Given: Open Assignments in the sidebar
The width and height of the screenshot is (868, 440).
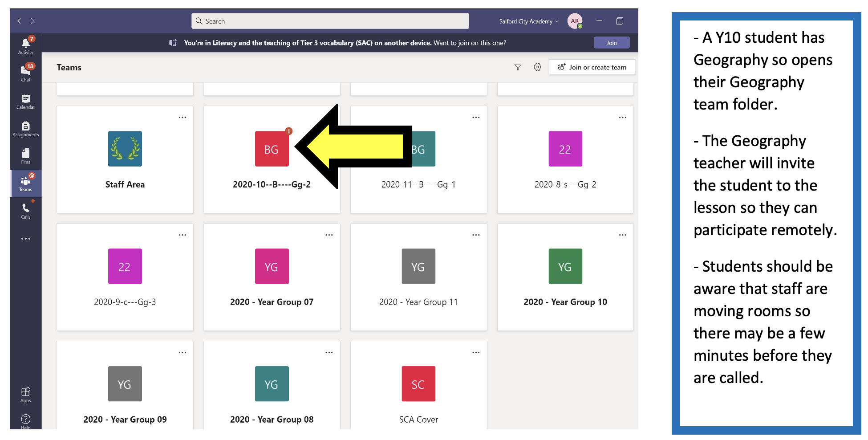Looking at the screenshot, I should [26, 129].
